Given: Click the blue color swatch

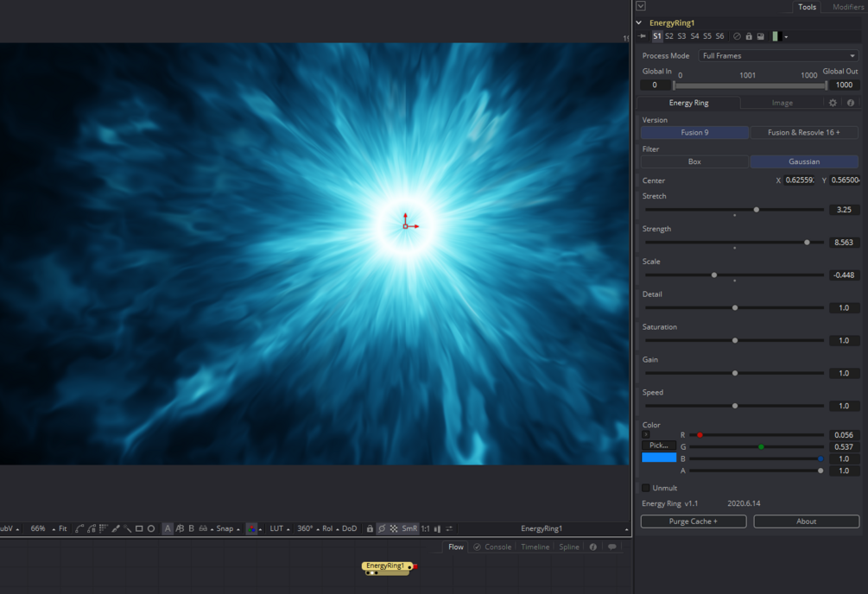Looking at the screenshot, I should click(659, 458).
